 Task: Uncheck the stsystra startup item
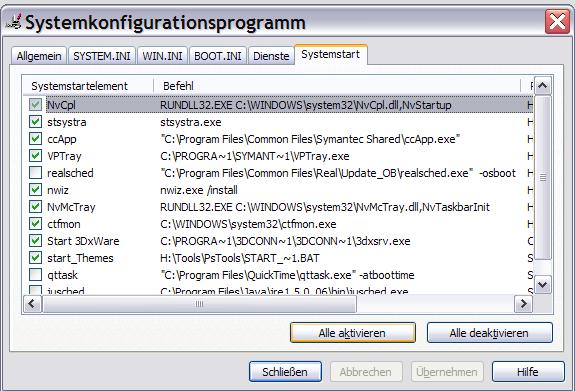[x=35, y=122]
